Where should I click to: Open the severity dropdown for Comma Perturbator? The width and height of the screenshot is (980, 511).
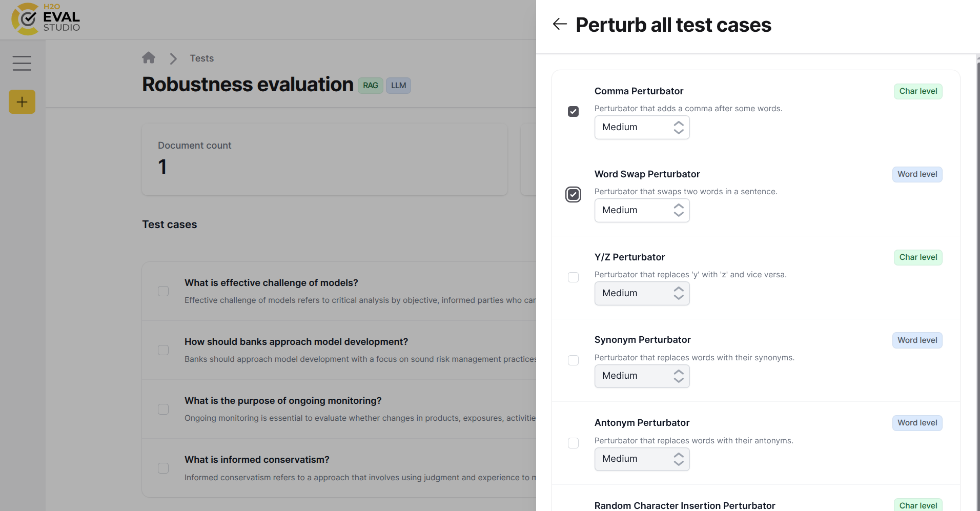(x=642, y=127)
